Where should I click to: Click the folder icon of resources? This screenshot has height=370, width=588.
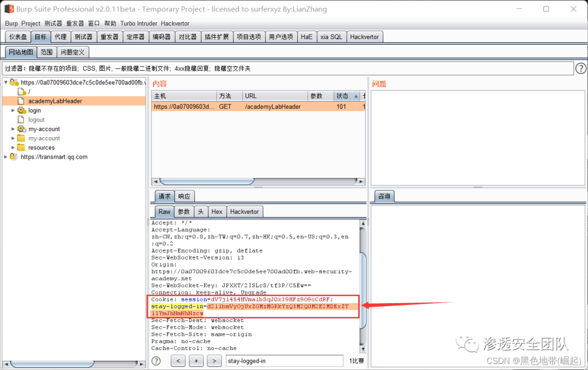click(x=21, y=147)
